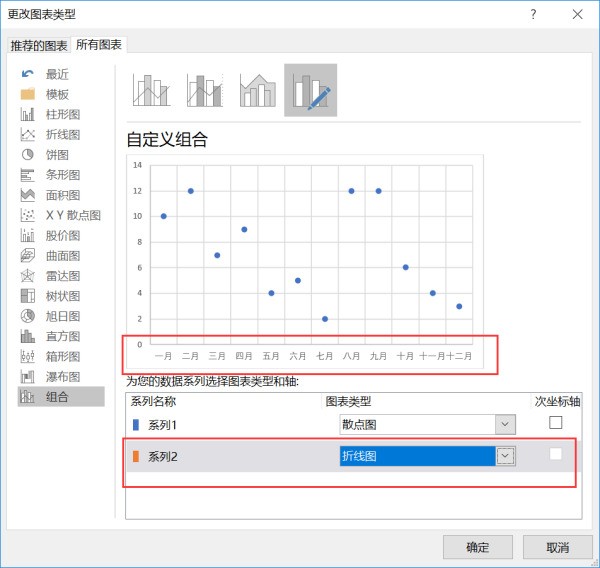
Task: Choose 柱形图 chart category
Action: [62, 114]
